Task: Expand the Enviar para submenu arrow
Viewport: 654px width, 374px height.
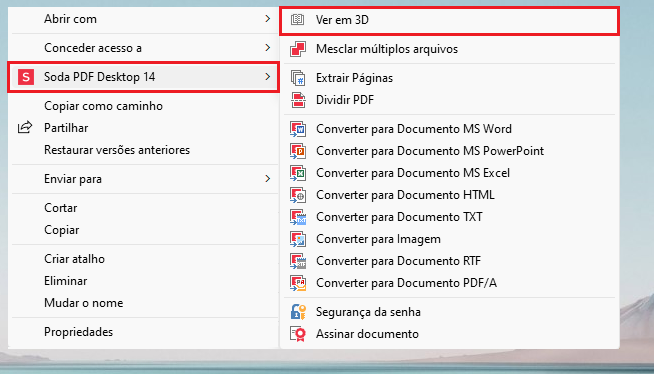Action: point(268,178)
